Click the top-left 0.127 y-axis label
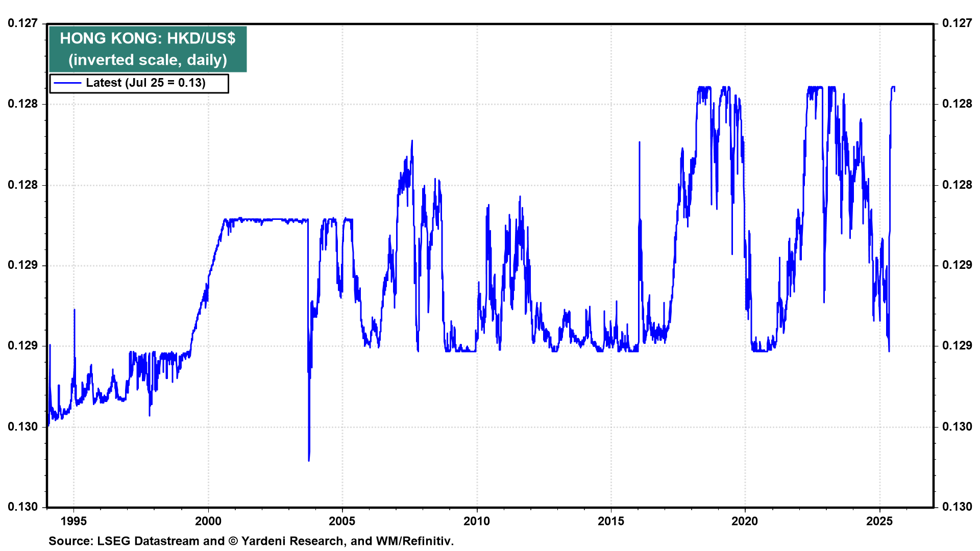Screen dimensions: 980x551 click(22, 23)
